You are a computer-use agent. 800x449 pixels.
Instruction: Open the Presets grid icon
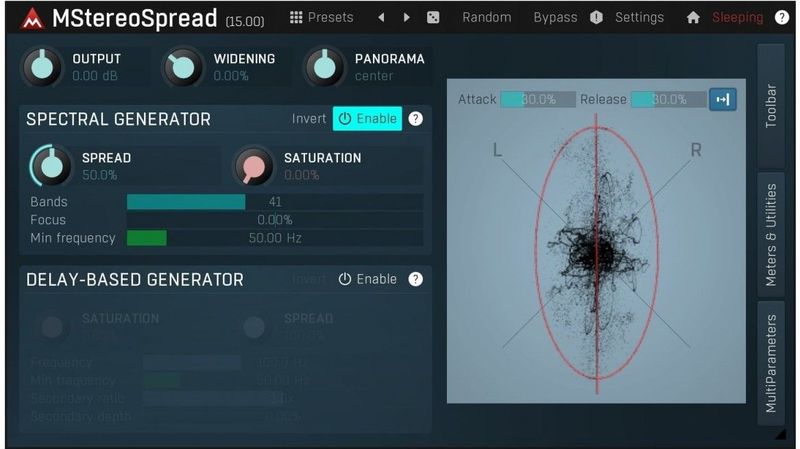[296, 17]
